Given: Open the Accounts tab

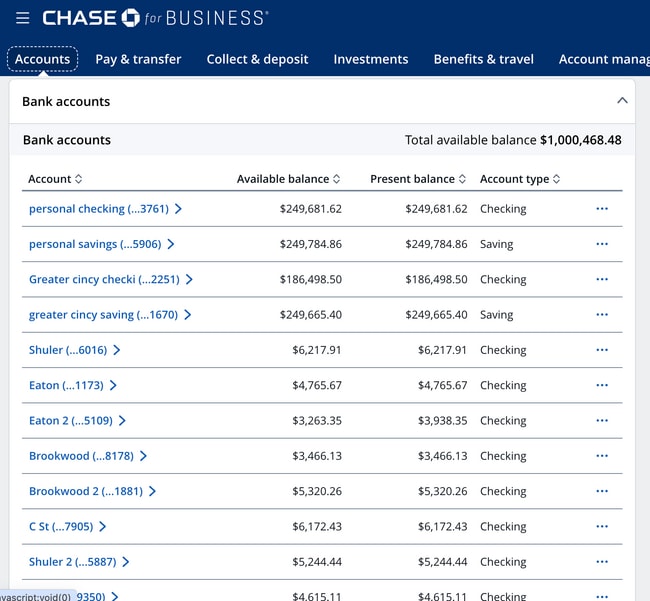Looking at the screenshot, I should click(x=42, y=59).
